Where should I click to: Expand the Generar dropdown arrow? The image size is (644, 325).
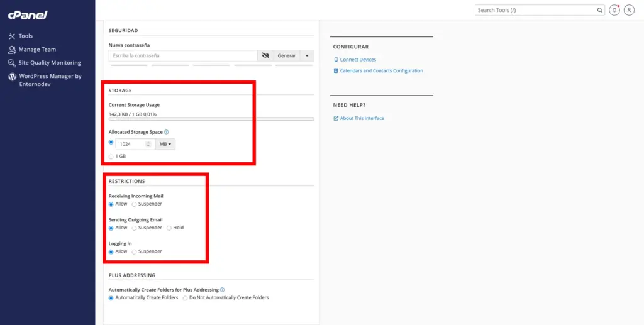(x=307, y=55)
